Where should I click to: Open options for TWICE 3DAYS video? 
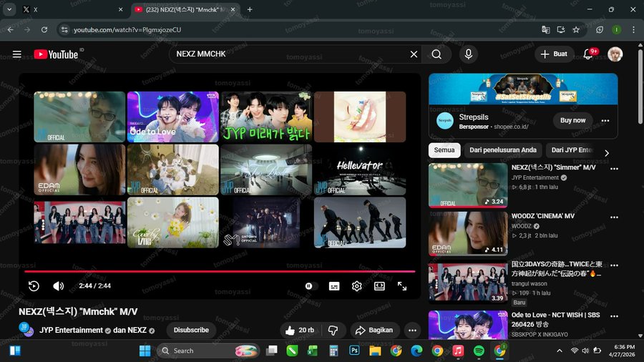point(614,265)
